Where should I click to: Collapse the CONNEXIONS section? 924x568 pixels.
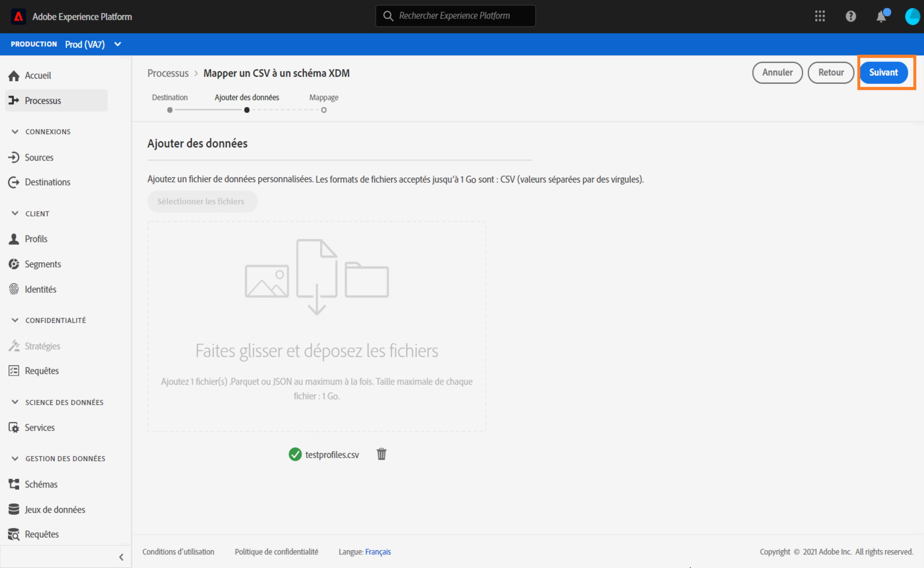(x=15, y=132)
